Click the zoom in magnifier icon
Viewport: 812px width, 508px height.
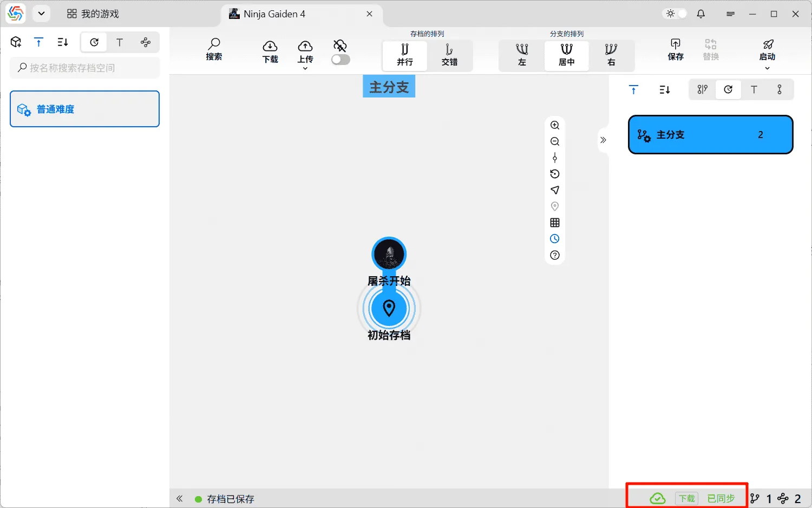click(555, 125)
